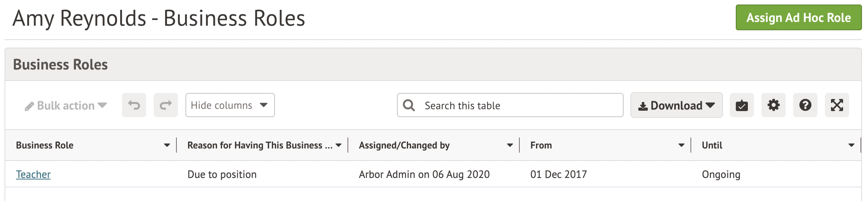Open the From column dropdown arrow

click(681, 145)
